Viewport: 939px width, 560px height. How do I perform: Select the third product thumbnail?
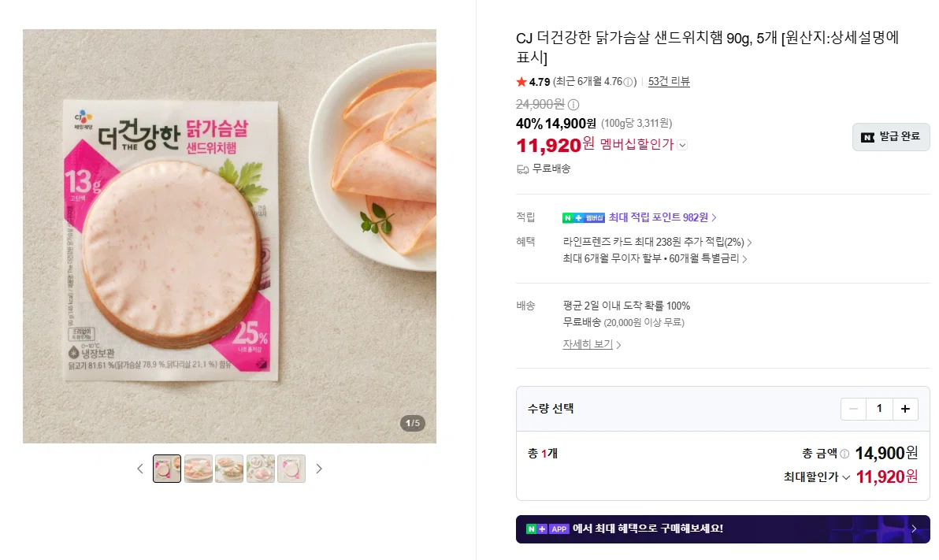point(229,469)
